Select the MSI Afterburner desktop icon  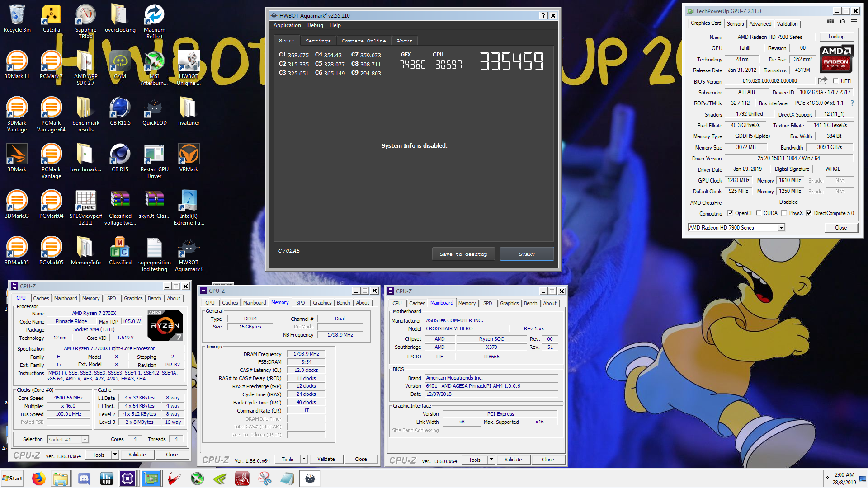click(x=155, y=68)
